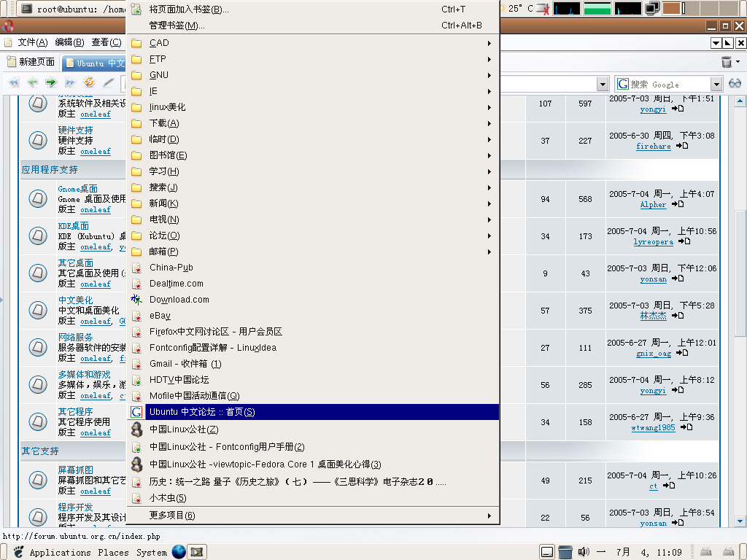Expand the 论坛(O) bookmark folder
Screen dimensions: 747x560
point(314,236)
